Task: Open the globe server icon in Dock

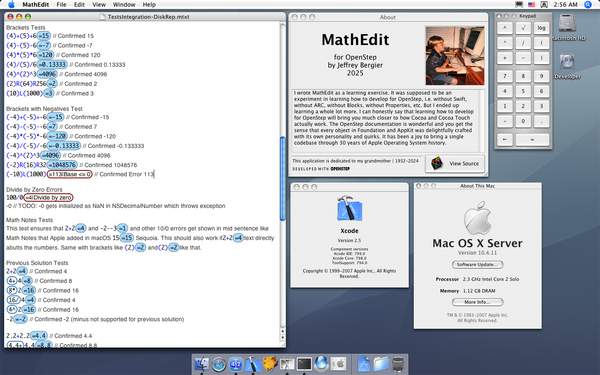Action: click(x=321, y=364)
